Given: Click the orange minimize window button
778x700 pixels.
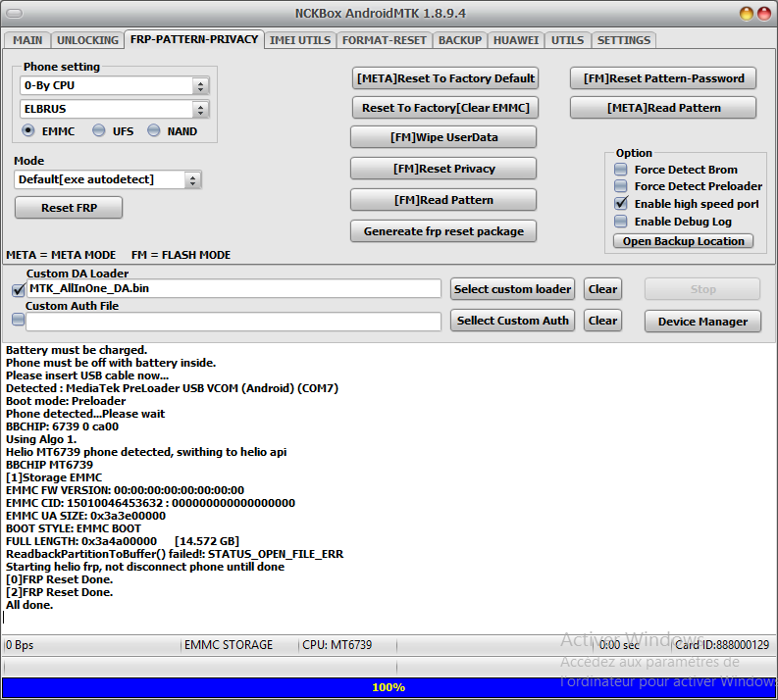Looking at the screenshot, I should pyautogui.click(x=747, y=14).
